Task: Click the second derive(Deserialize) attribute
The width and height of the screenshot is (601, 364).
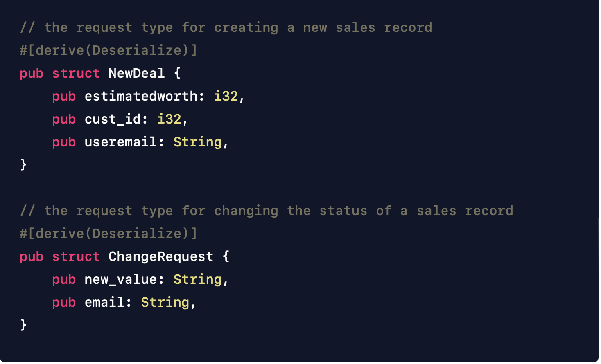Action: [108, 234]
